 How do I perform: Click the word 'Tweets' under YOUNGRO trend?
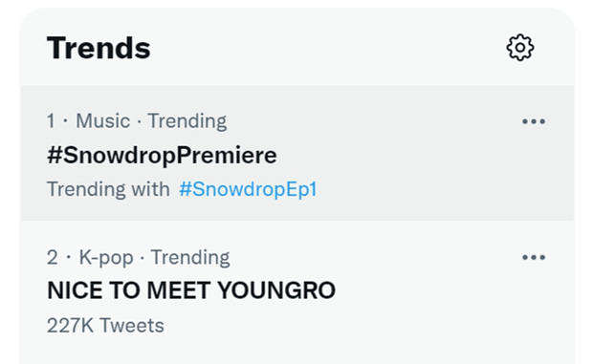[132, 326]
